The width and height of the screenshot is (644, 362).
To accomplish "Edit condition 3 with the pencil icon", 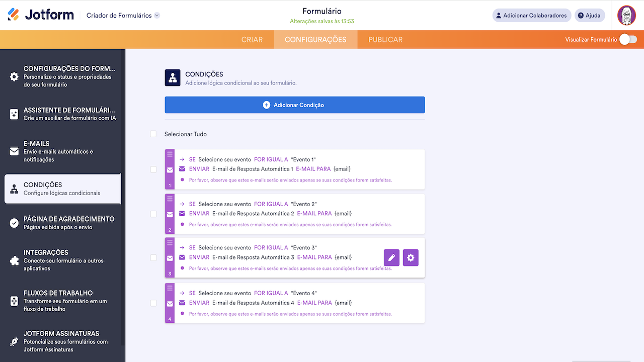I will click(391, 258).
